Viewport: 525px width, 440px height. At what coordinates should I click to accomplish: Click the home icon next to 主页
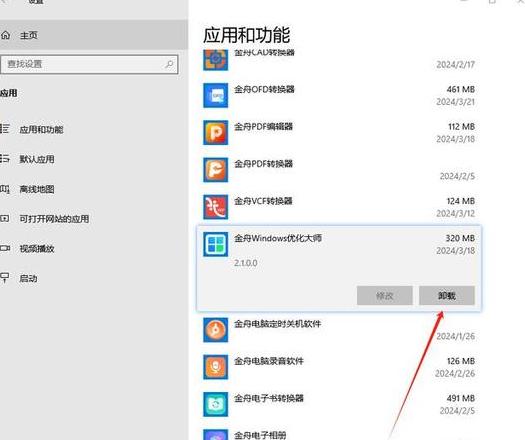pyautogui.click(x=5, y=35)
